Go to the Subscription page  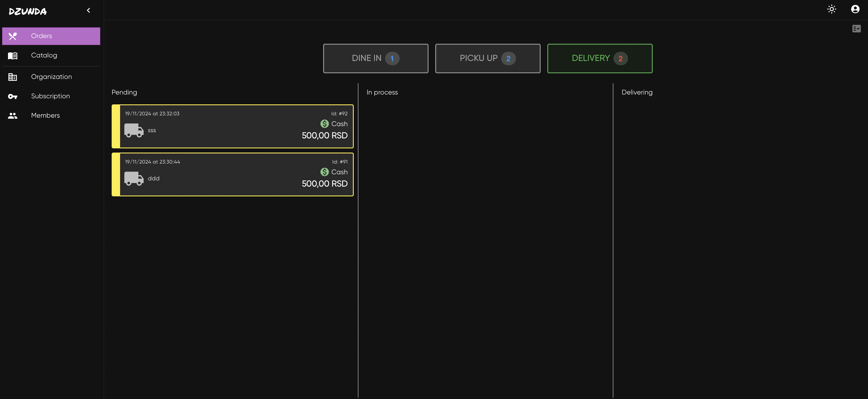[51, 96]
